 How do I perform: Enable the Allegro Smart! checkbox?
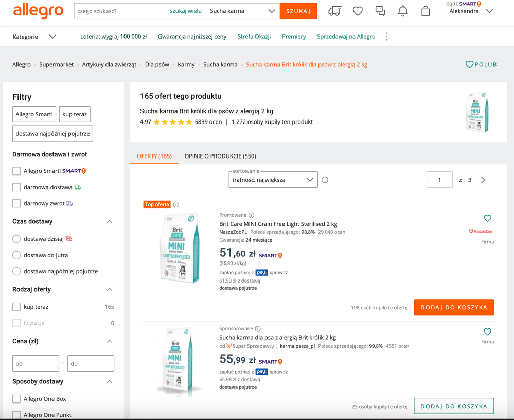[x=16, y=171]
